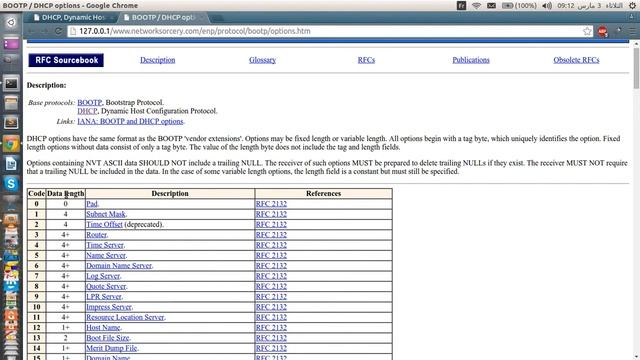Open the Adblock Plus extension icon
The image size is (640, 360).
tap(602, 31)
